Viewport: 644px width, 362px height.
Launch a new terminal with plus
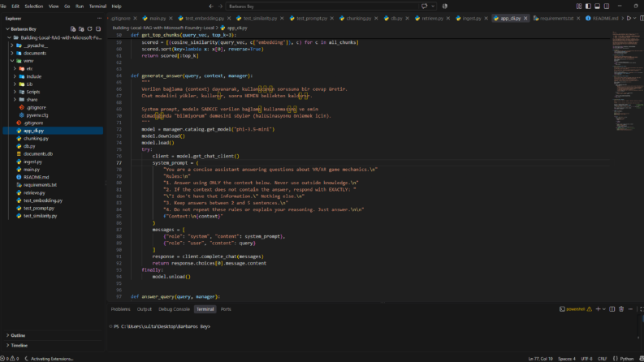click(598, 309)
